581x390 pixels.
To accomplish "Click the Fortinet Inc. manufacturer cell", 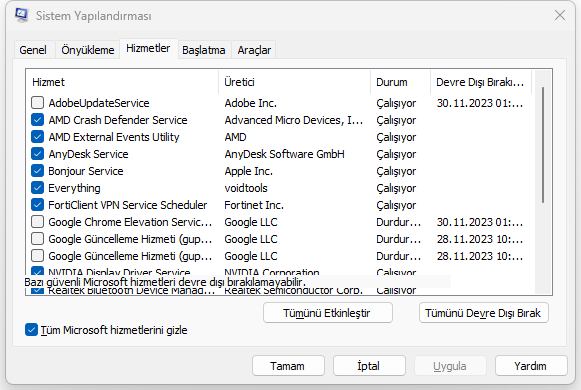I will 254,205.
